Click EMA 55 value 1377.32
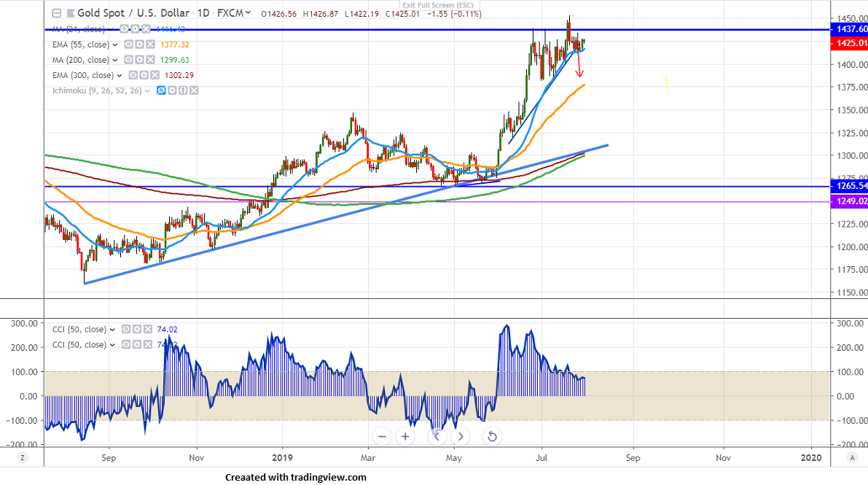Viewport: 868px width, 485px height. pos(175,45)
